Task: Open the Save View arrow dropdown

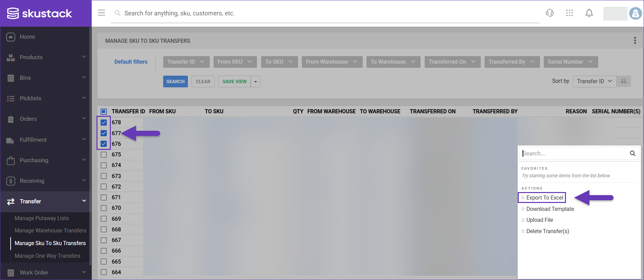Action: (256, 82)
